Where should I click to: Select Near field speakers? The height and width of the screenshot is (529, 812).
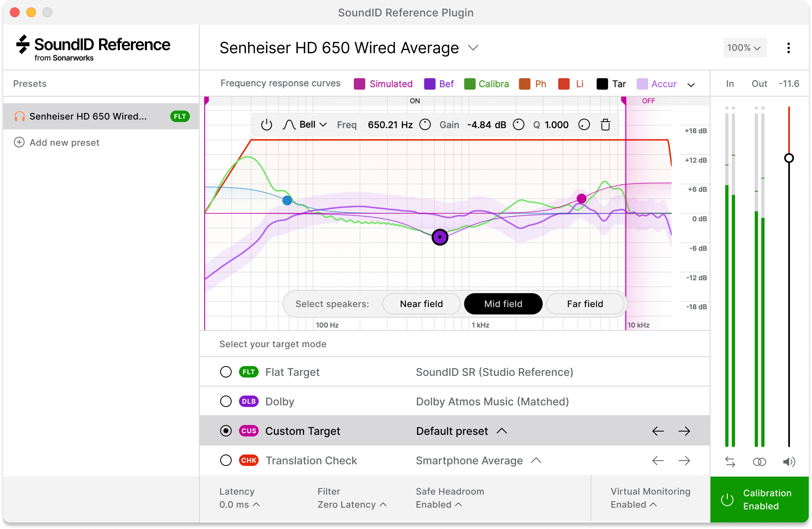[x=421, y=304]
